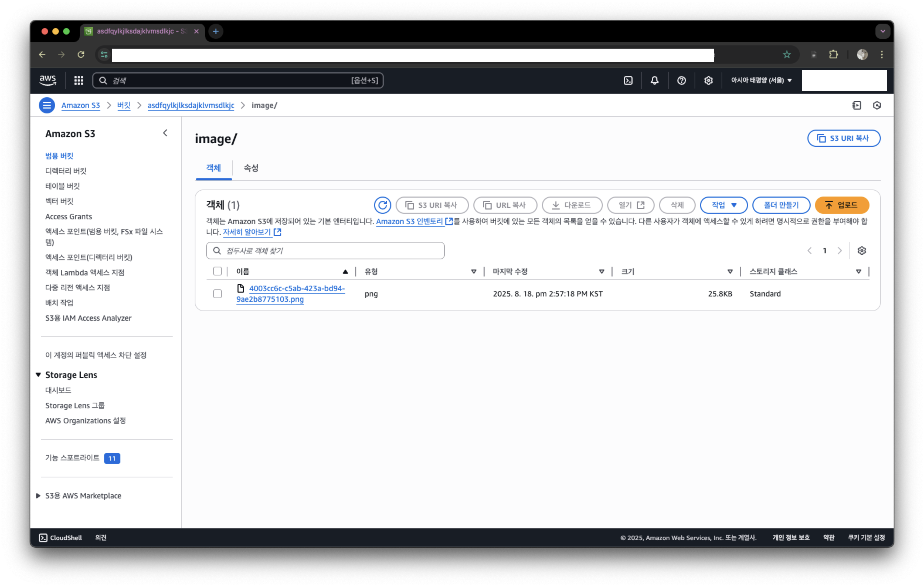Open the 작업 actions dropdown

(723, 205)
